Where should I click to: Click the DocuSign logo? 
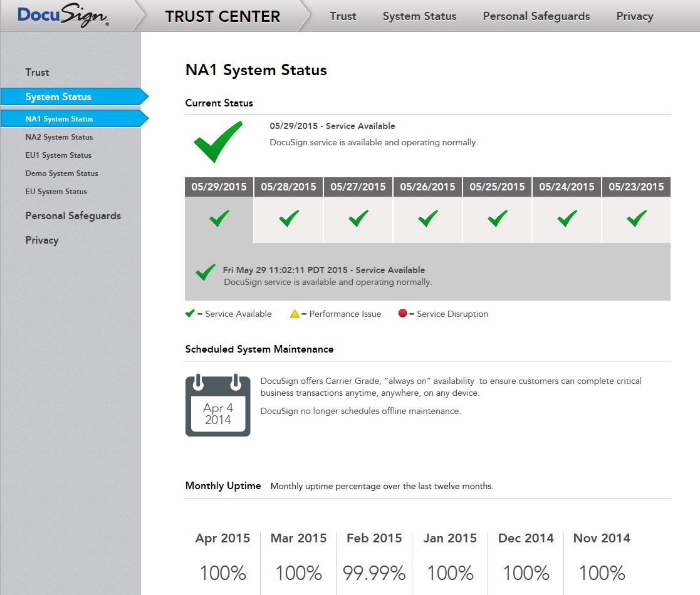63,16
